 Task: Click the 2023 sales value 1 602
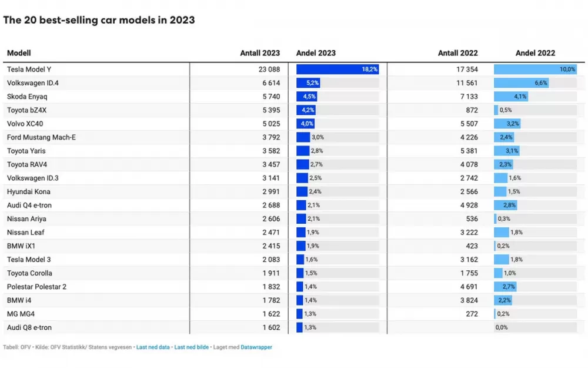[x=271, y=327]
